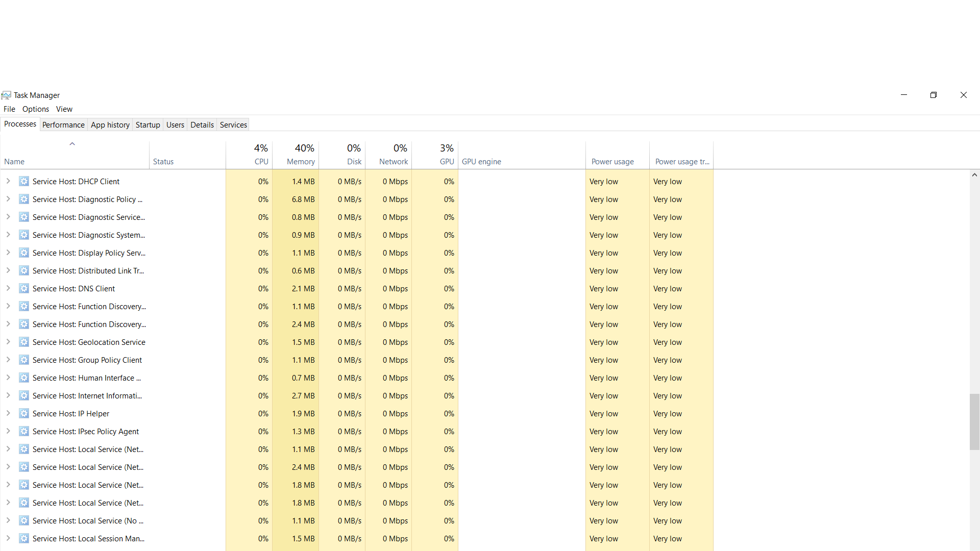Click the vertical scrollbar thumb
This screenshot has width=980, height=551.
coord(974,421)
